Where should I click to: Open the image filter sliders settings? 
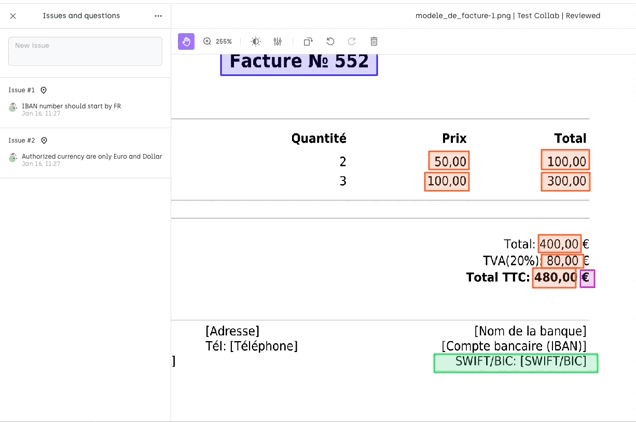pyautogui.click(x=277, y=41)
